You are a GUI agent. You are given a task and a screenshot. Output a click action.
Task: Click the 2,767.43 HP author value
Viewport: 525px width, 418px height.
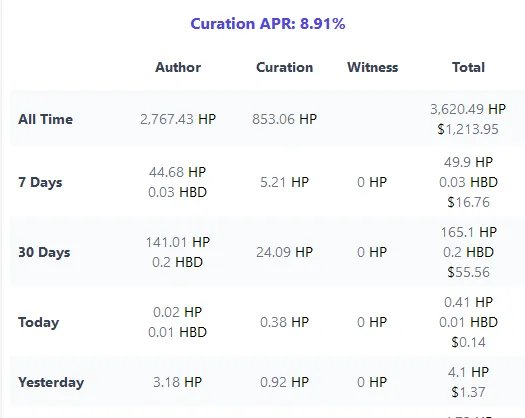(x=178, y=119)
